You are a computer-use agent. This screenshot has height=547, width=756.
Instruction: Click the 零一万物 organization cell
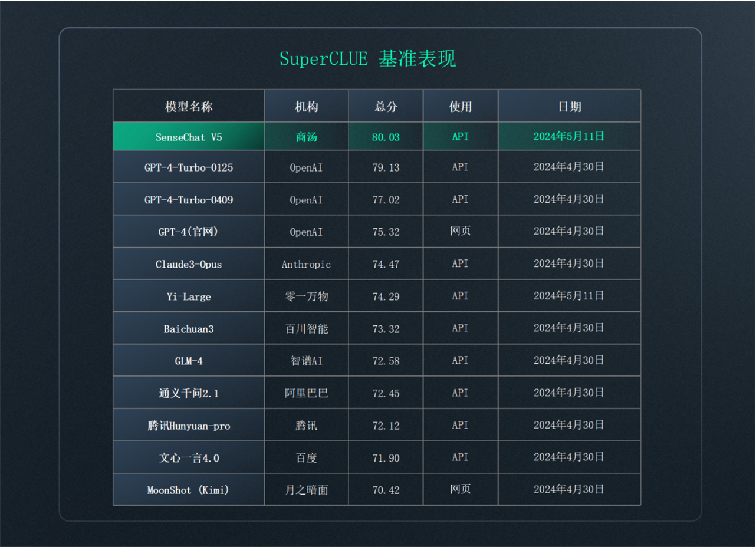point(306,296)
